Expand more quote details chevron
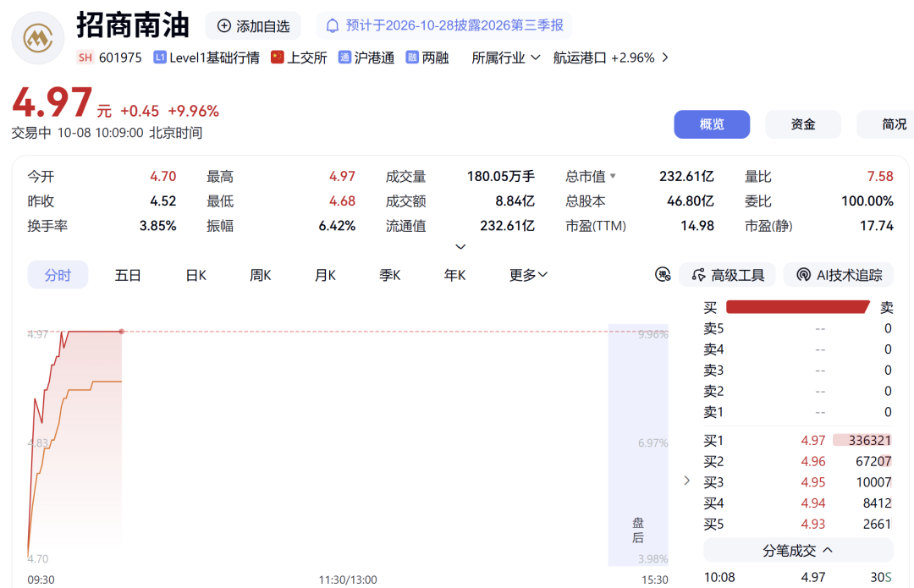Image resolution: width=914 pixels, height=588 pixels. pyautogui.click(x=460, y=247)
